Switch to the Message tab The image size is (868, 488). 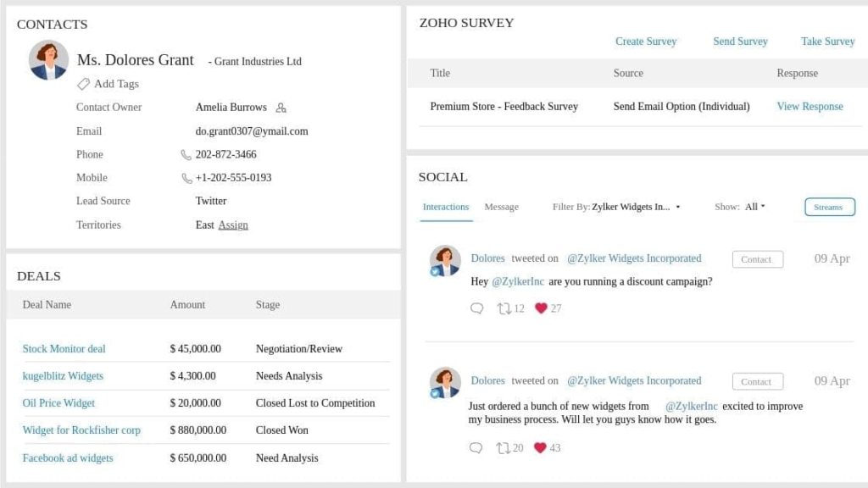501,207
